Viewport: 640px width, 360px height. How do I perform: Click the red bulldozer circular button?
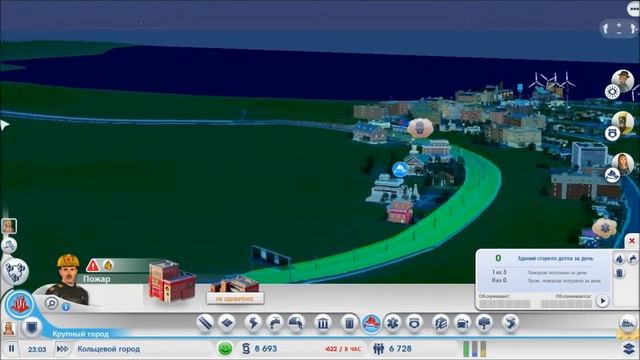point(20,304)
